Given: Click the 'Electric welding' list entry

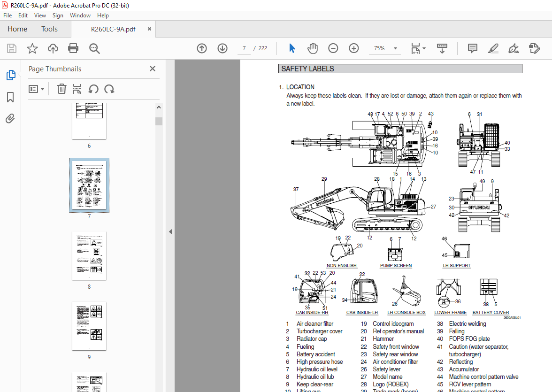Looking at the screenshot, I should coord(467,323).
